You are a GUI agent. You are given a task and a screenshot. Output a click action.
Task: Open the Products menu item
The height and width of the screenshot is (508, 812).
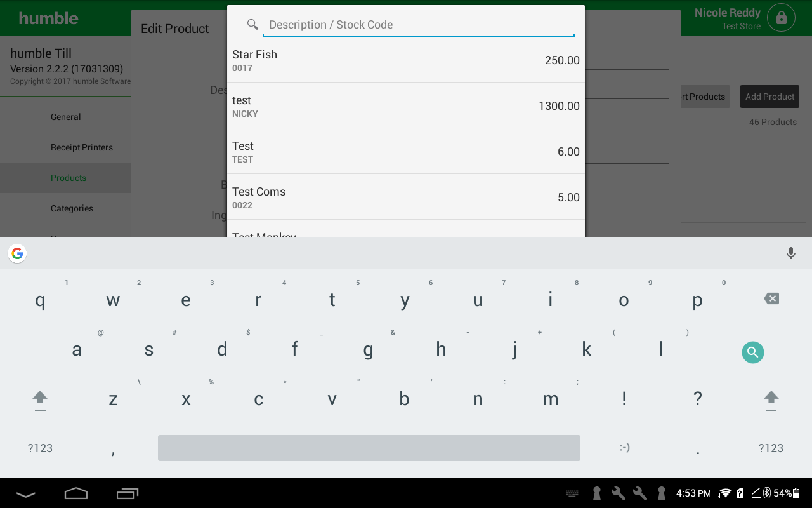tap(65, 178)
